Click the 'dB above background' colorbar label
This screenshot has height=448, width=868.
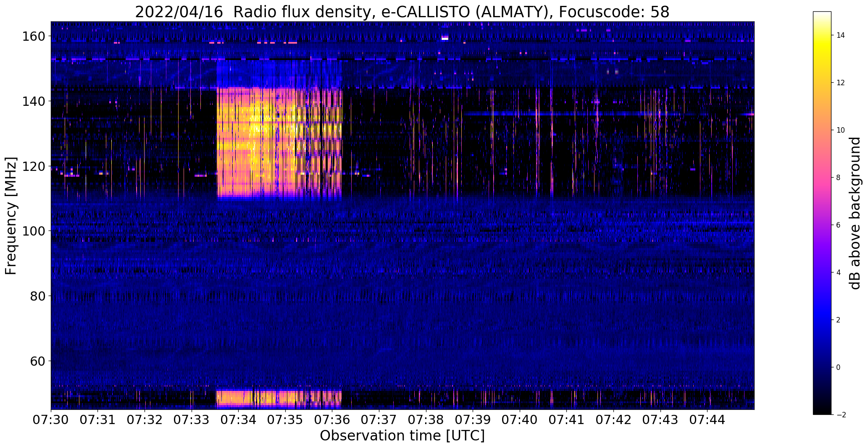[x=855, y=213]
